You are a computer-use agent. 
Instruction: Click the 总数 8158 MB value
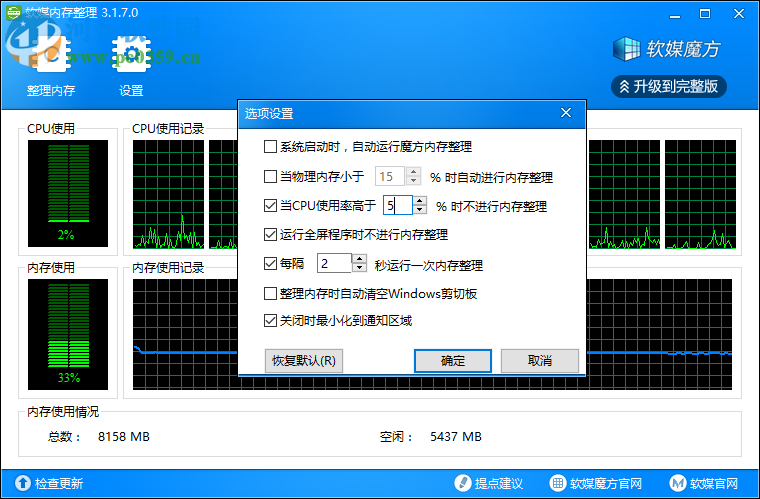[x=124, y=437]
